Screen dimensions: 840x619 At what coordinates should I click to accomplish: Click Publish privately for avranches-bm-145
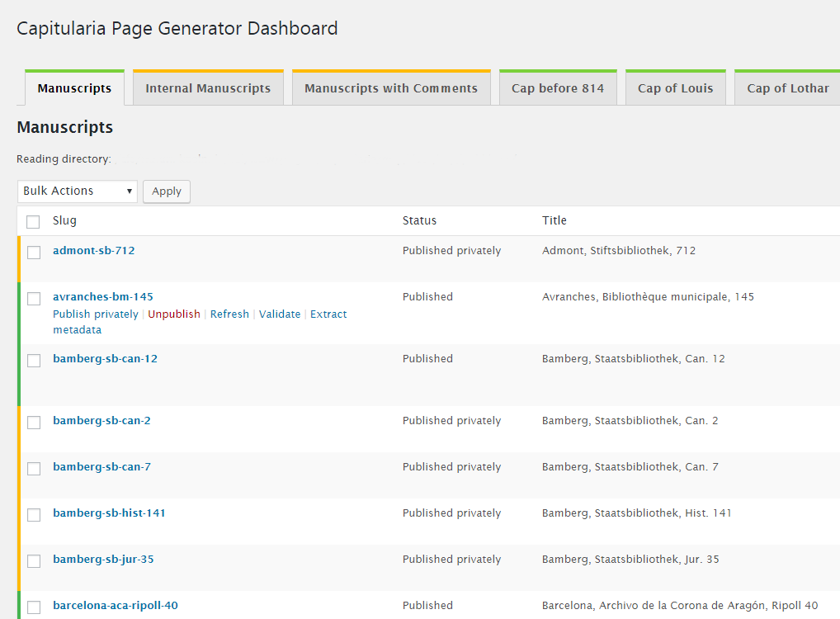pos(96,314)
